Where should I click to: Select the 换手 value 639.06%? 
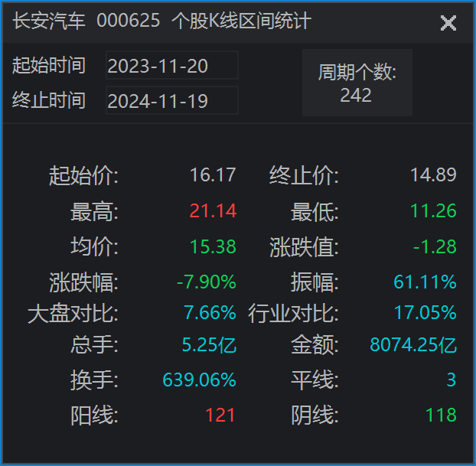coord(199,380)
